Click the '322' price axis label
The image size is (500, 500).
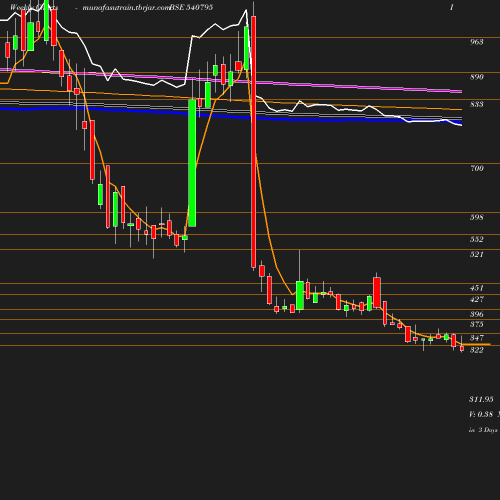tap(477, 350)
